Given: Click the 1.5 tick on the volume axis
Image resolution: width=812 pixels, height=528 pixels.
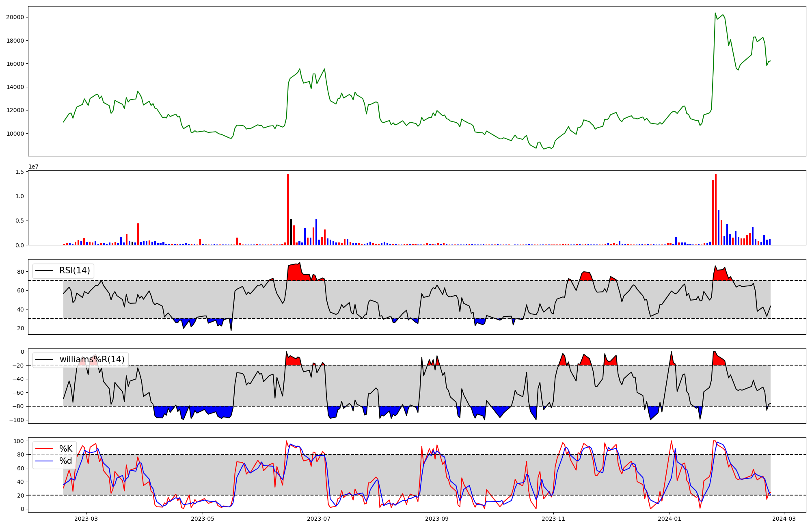Looking at the screenshot, I should tap(19, 172).
